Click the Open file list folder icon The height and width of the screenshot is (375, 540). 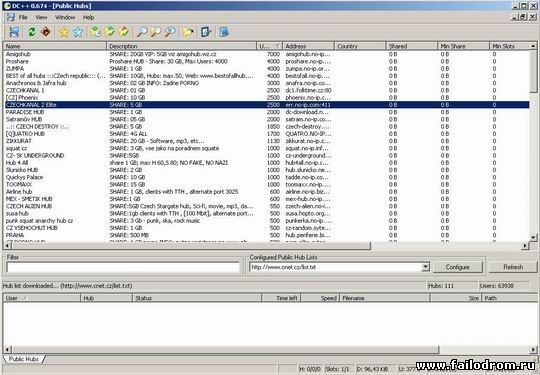(x=188, y=32)
